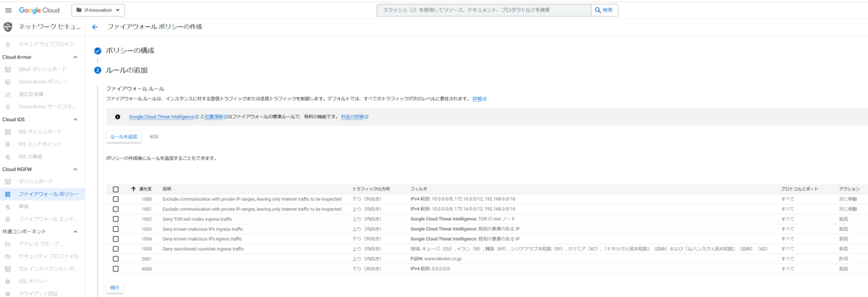Click the ファイアウォール ポリシー sidebar icon
The height and width of the screenshot is (297, 868).
[8, 194]
